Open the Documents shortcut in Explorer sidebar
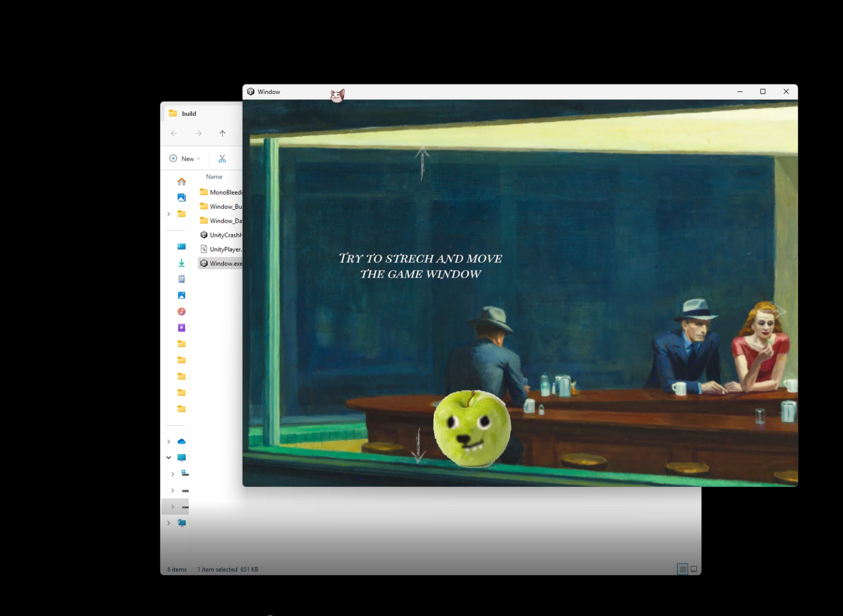The width and height of the screenshot is (843, 616). (x=181, y=279)
